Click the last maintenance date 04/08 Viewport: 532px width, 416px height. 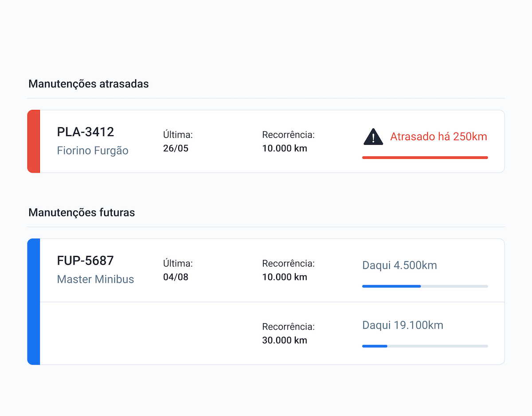176,277
